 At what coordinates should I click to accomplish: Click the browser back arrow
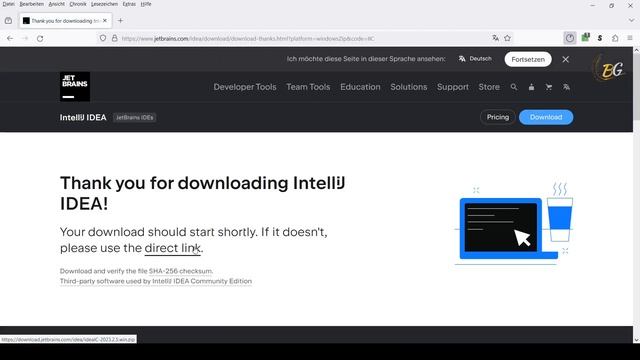10,38
